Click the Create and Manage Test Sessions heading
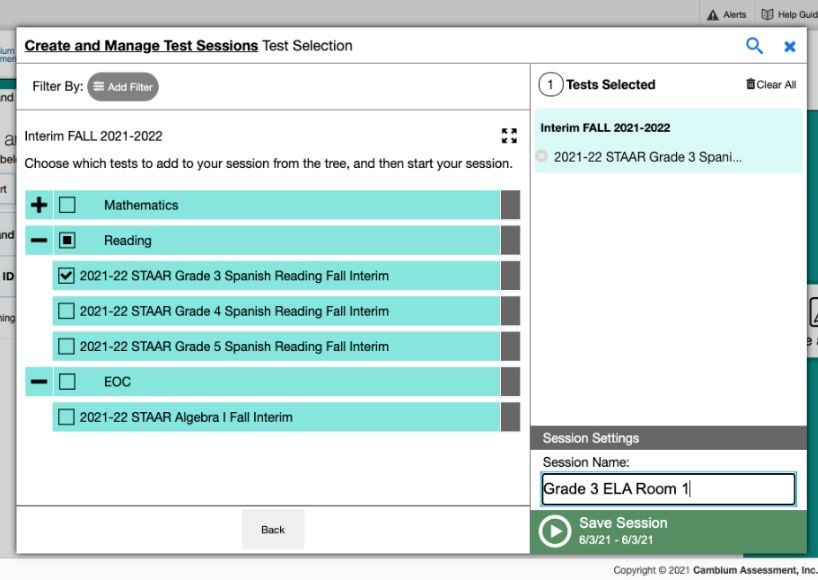This screenshot has width=818, height=580. [x=141, y=46]
